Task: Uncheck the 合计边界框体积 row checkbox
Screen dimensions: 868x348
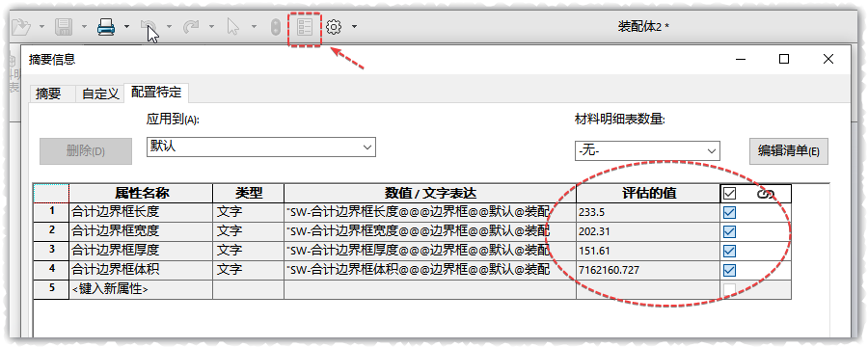Action: pyautogui.click(x=730, y=270)
